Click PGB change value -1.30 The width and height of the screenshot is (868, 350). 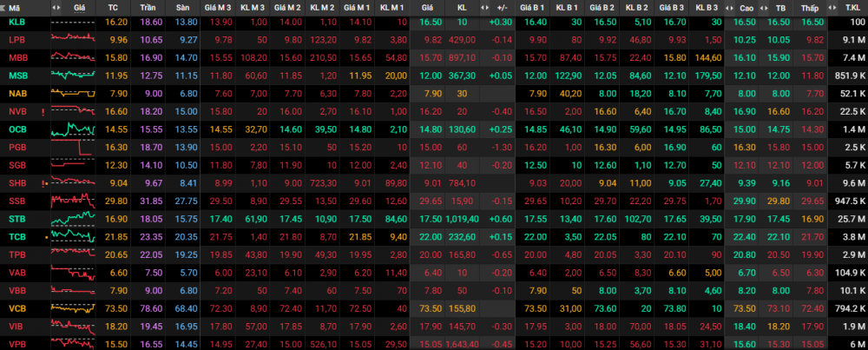tap(502, 148)
